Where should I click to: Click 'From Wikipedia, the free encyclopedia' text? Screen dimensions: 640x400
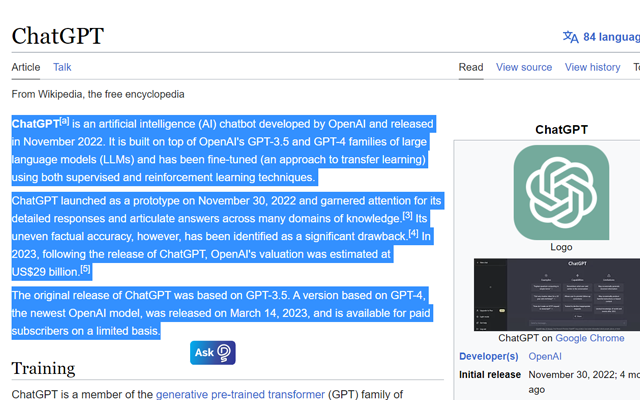(98, 94)
